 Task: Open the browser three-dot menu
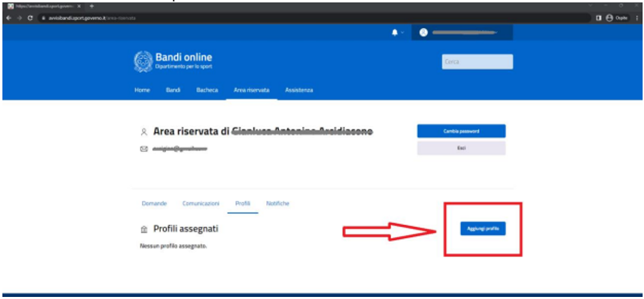tap(637, 17)
